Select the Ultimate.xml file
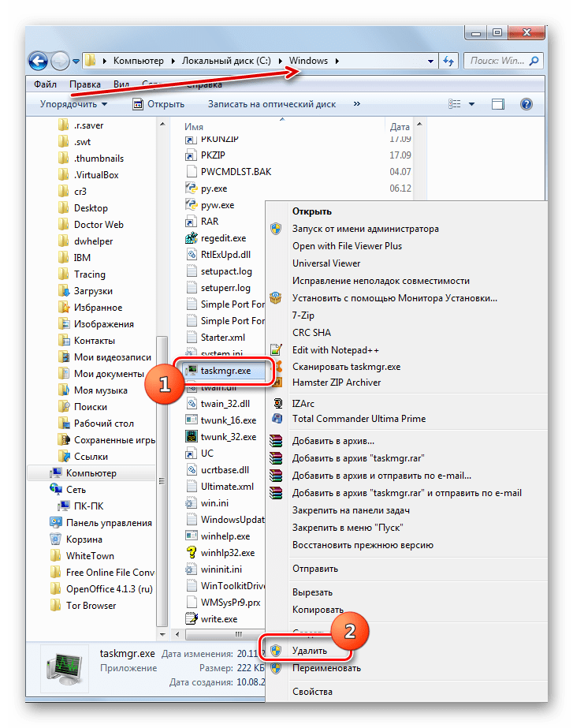This screenshot has height=728, width=573. coord(220,487)
